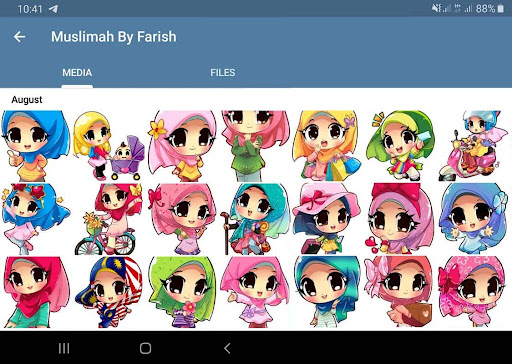Open sticker with green hijab and envelope
The height and width of the screenshot is (364, 512).
point(400,146)
